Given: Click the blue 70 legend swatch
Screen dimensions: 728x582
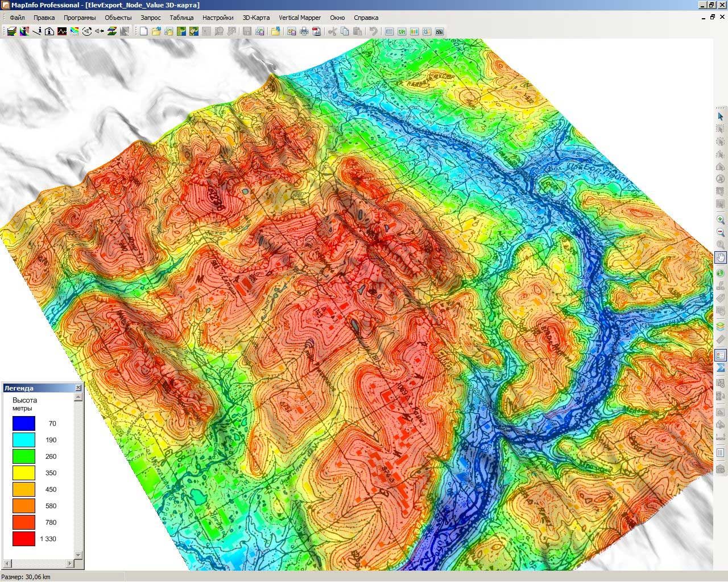Looking at the screenshot, I should tap(24, 423).
